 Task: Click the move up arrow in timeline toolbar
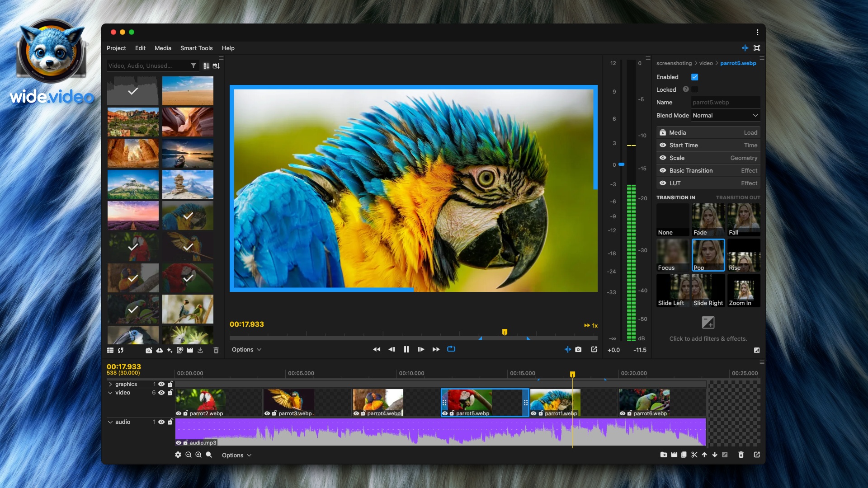704,455
